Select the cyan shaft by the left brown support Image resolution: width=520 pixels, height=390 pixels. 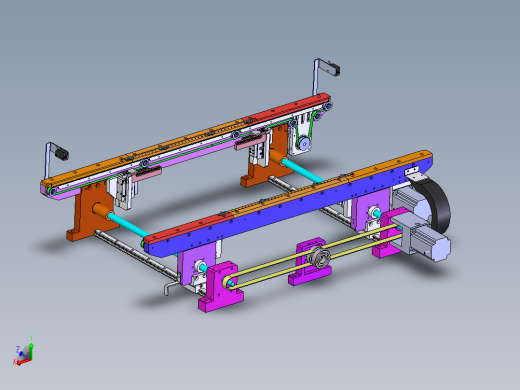click(128, 226)
